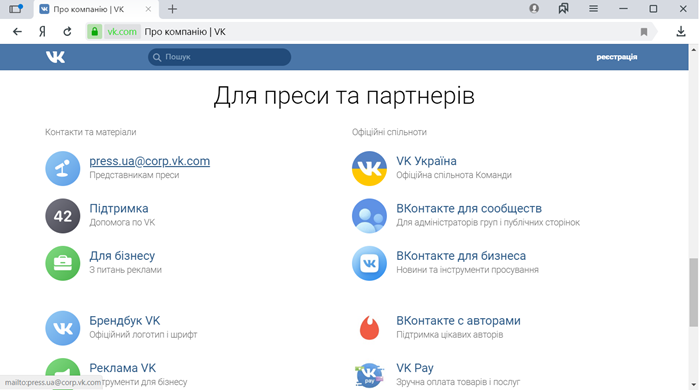Click the vk.com domain in the address bar
The width and height of the screenshot is (699, 390).
[122, 32]
